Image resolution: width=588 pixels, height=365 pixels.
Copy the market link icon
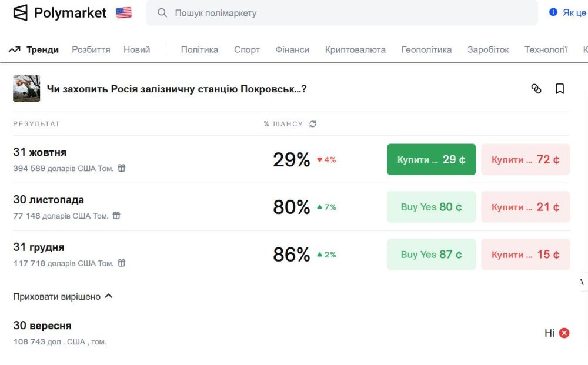click(536, 89)
